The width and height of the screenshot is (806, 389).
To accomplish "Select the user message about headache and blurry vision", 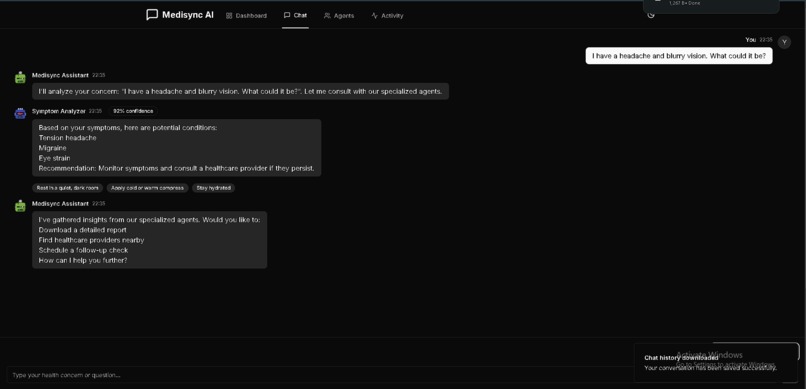I will [x=679, y=56].
